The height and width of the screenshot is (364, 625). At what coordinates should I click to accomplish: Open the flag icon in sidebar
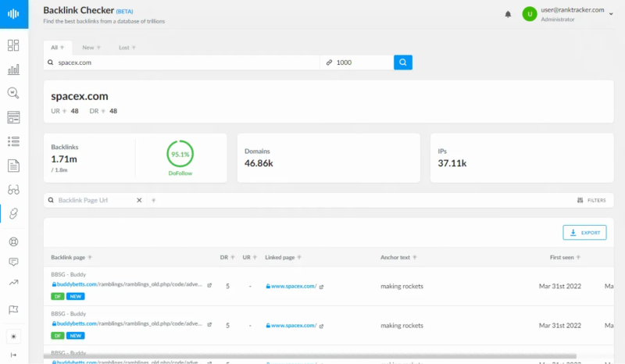[13, 309]
